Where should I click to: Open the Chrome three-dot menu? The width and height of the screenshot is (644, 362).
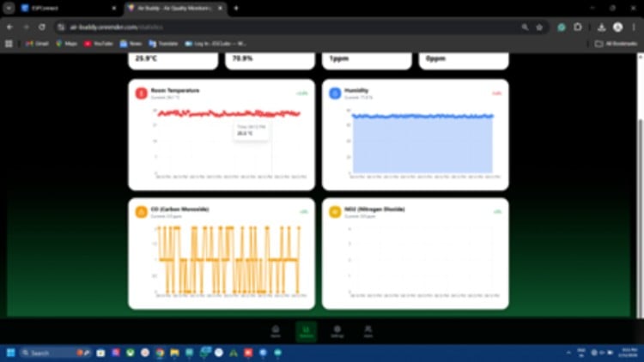(x=634, y=27)
